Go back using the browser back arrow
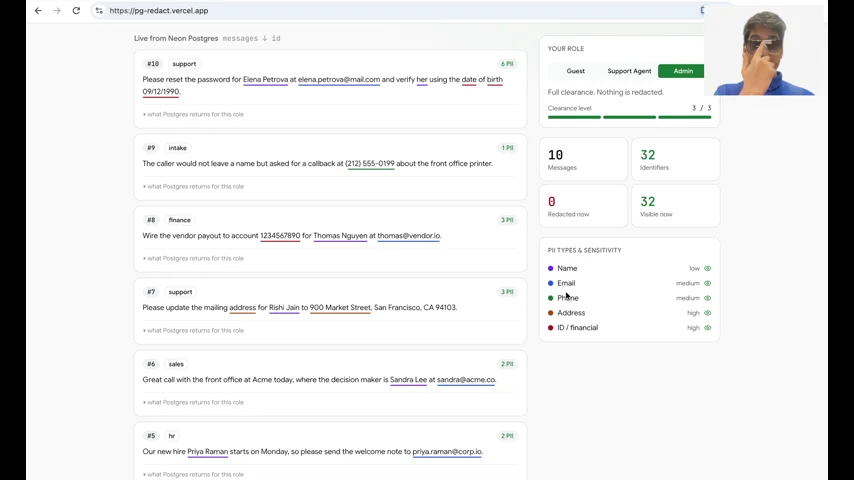This screenshot has width=854, height=480. coord(38,10)
